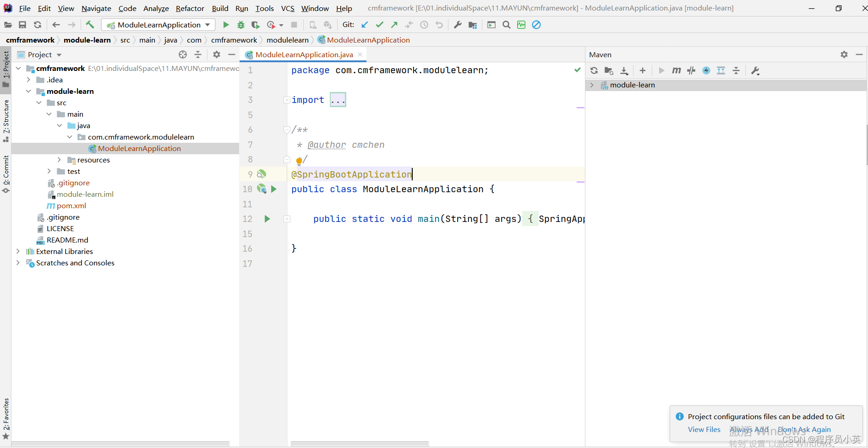Open Project Structure dialog icon
868x448 pixels.
pos(473,25)
